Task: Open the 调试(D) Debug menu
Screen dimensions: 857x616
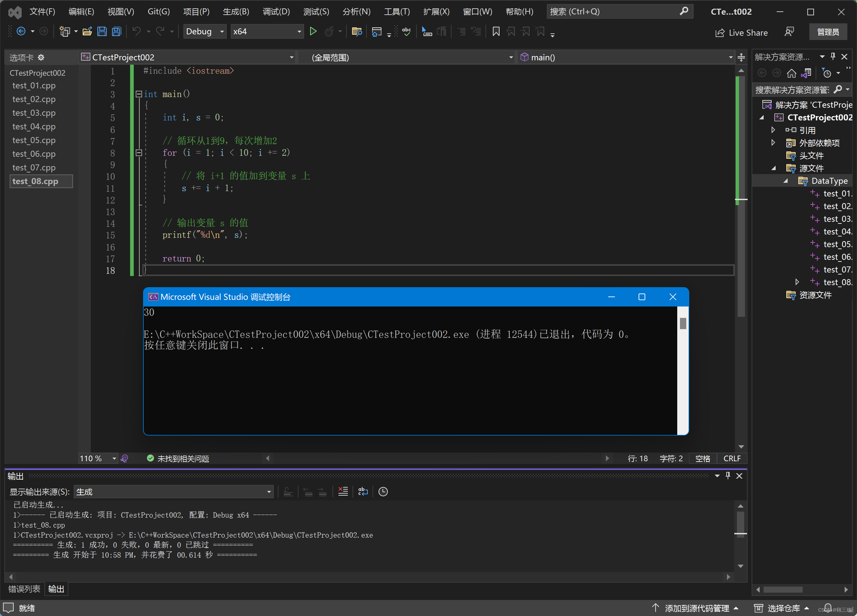Action: coord(276,12)
